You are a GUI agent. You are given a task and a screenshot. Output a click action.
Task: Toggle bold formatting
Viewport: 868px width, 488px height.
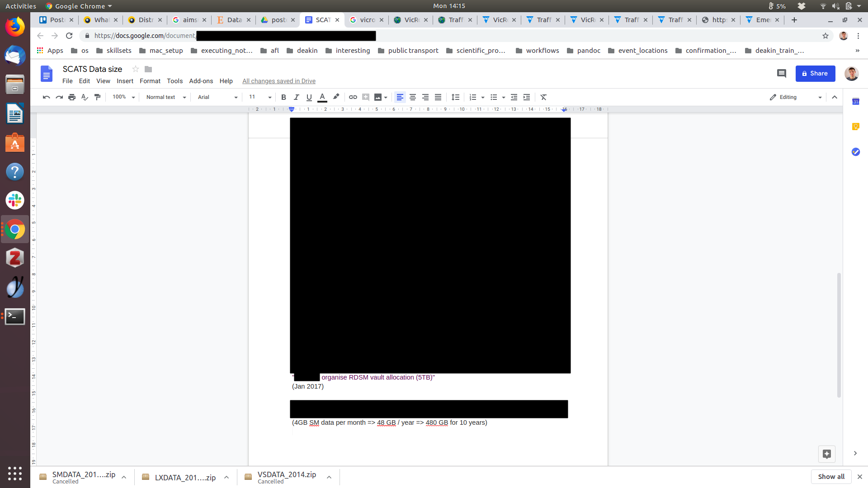click(283, 97)
